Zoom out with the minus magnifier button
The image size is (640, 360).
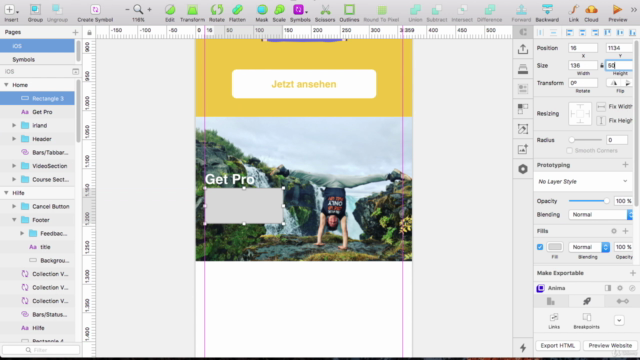tap(127, 9)
